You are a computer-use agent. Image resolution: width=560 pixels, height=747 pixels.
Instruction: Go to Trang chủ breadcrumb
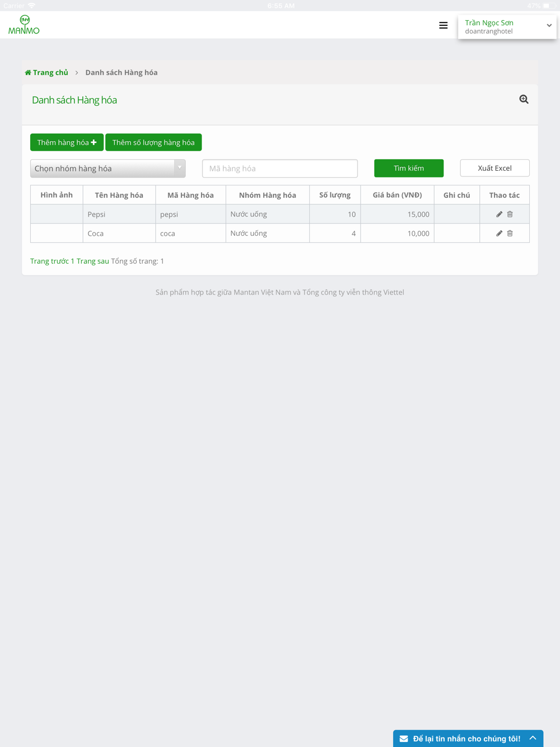(46, 72)
